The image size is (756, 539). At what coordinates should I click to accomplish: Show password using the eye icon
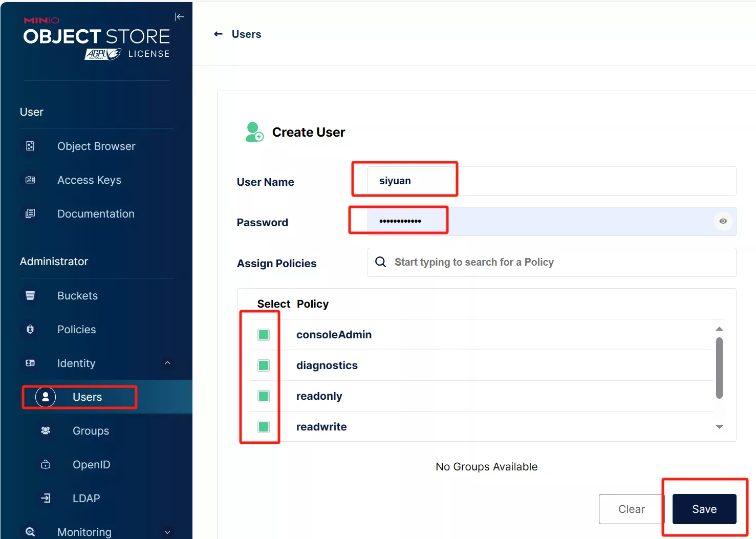coord(723,221)
